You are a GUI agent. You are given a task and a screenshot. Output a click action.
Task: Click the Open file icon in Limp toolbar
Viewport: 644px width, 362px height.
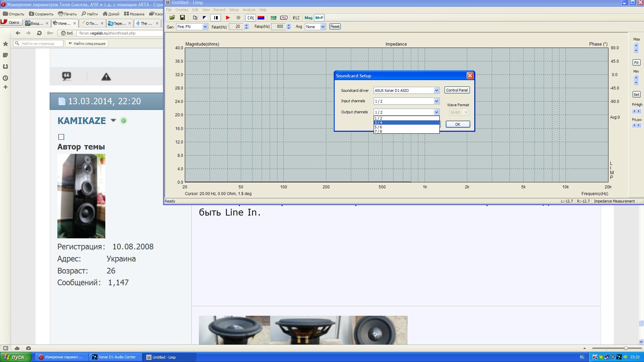pos(172,18)
